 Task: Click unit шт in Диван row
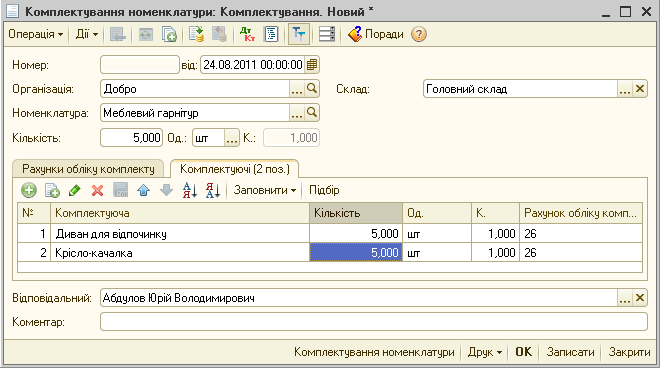437,234
